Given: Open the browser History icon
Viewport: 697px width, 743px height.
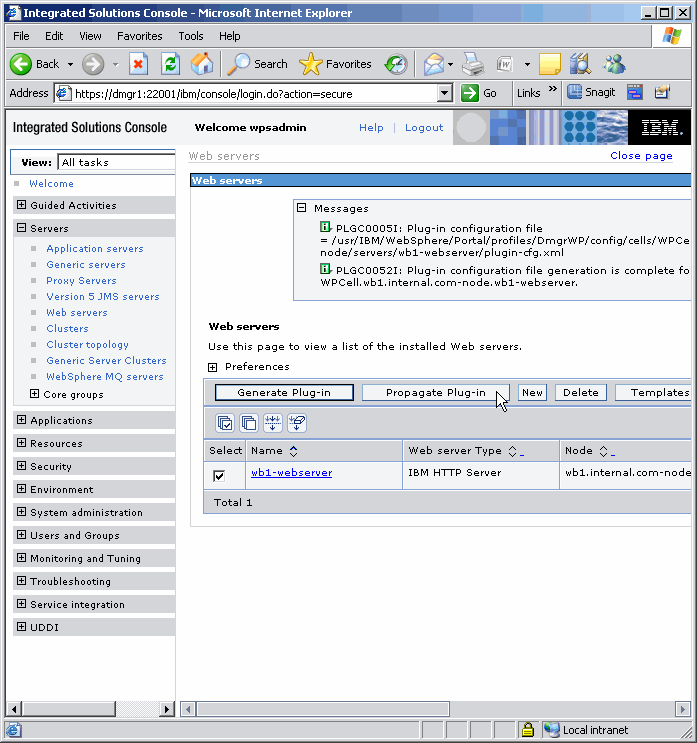Looking at the screenshot, I should click(x=396, y=64).
